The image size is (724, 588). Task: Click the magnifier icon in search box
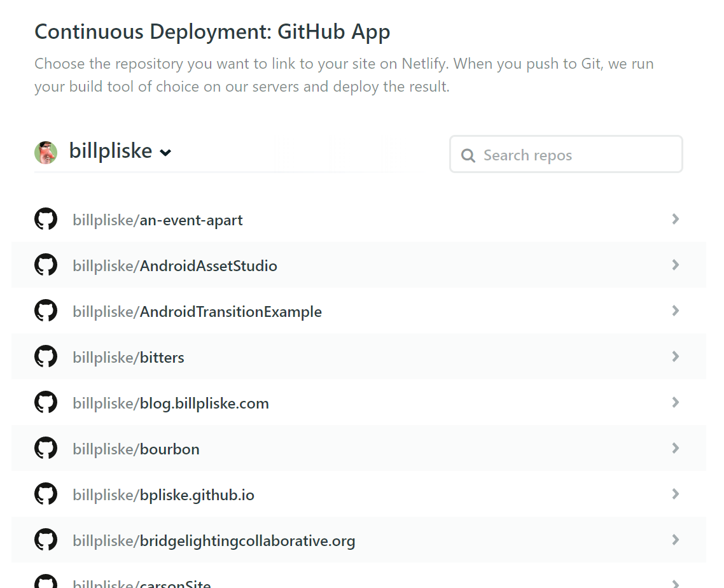point(468,155)
